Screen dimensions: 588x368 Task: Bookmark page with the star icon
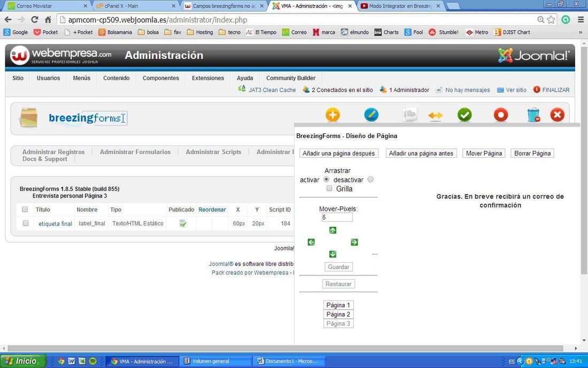(x=551, y=19)
